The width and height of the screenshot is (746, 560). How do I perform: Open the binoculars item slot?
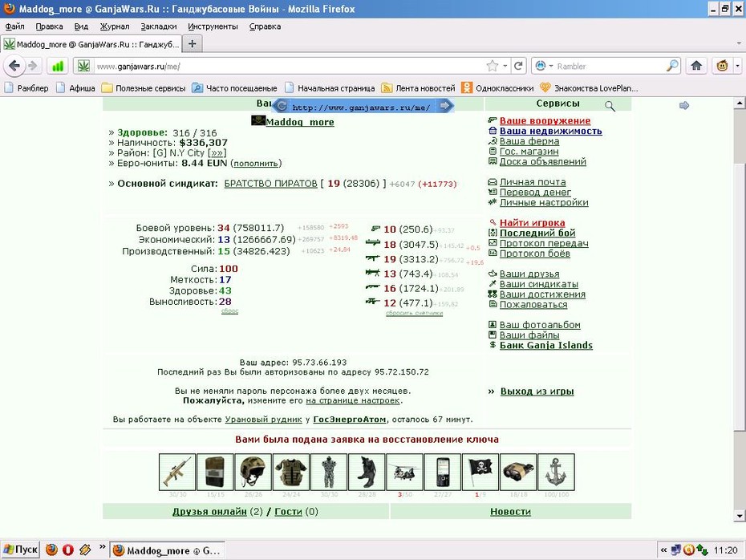(x=518, y=472)
